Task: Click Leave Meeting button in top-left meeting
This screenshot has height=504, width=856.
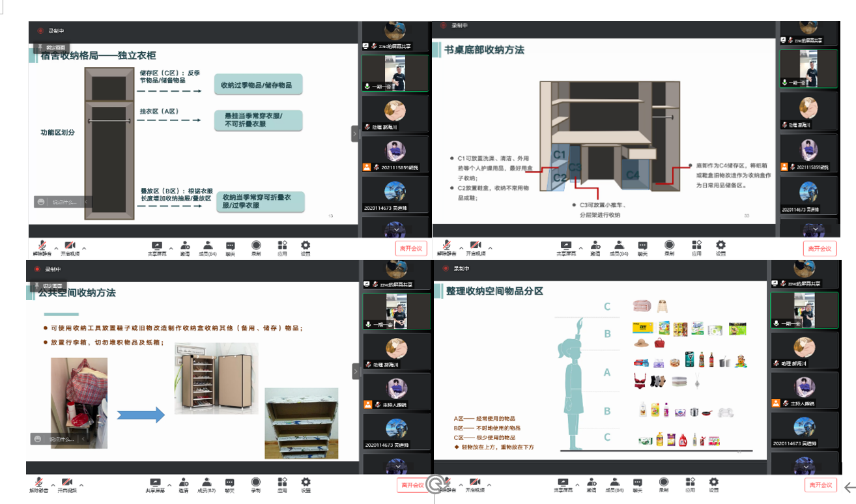Action: click(411, 248)
